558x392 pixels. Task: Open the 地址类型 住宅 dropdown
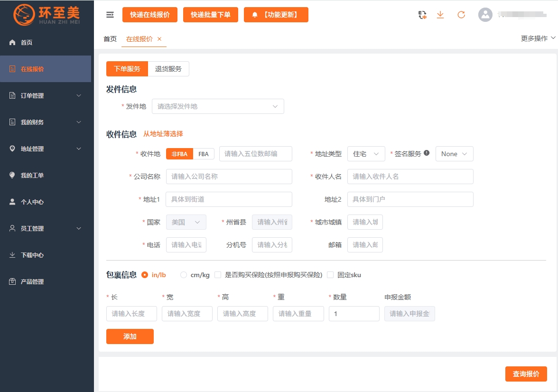366,154
